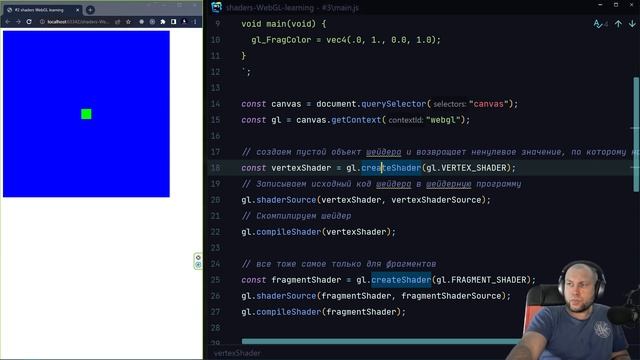Close the shaders WebGL learning tab
Screen dimensions: 640x360
pos(78,10)
